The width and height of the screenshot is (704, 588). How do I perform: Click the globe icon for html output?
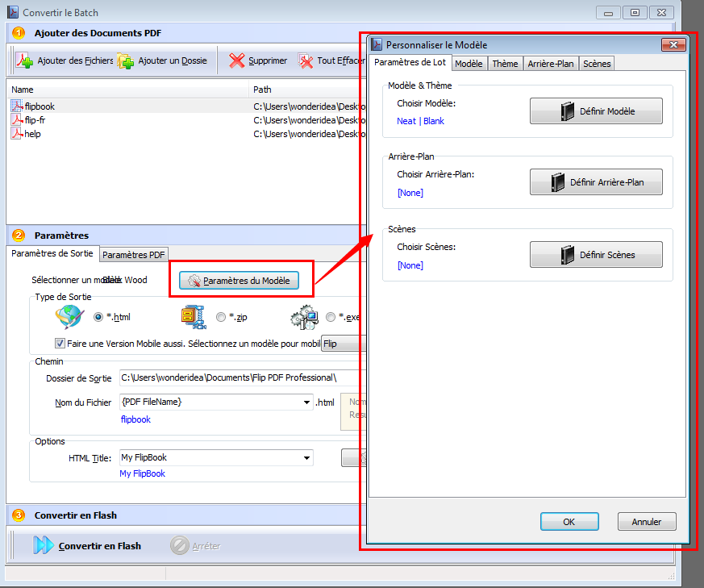pos(69,317)
